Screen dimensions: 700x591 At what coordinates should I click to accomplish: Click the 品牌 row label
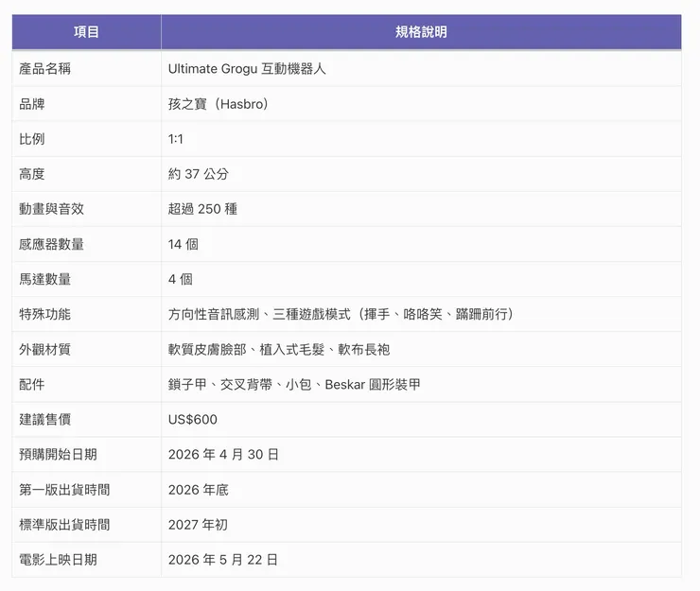(32, 104)
